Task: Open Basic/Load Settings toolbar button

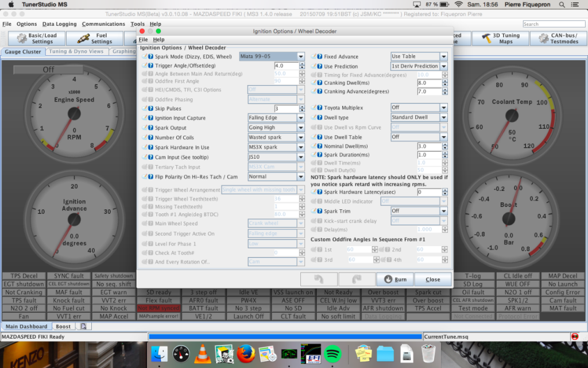Action: (36, 39)
